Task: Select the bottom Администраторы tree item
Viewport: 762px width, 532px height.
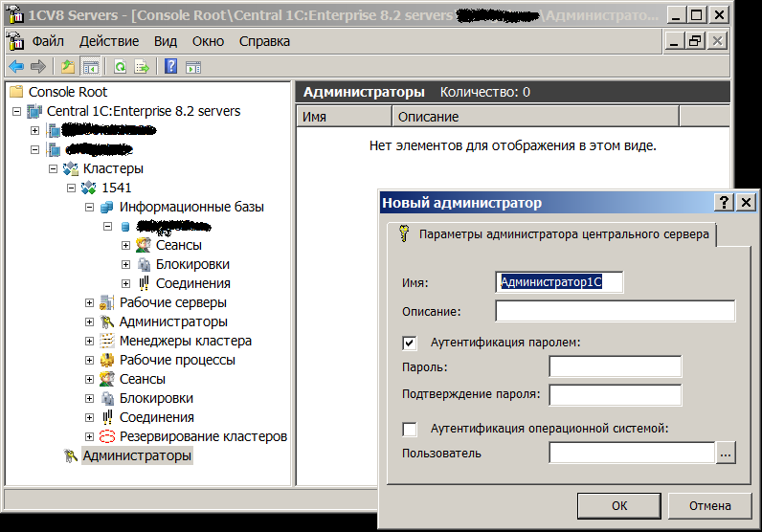Action: tap(137, 455)
